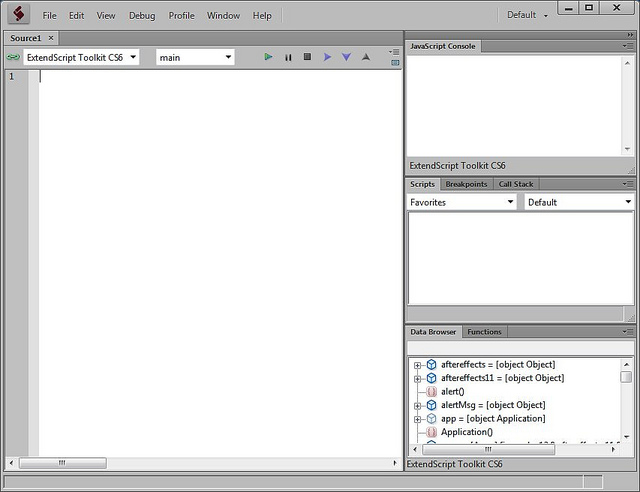Image resolution: width=640 pixels, height=492 pixels.
Task: Click the Data Browser horizontal scrollbar thumb
Action: [488, 450]
